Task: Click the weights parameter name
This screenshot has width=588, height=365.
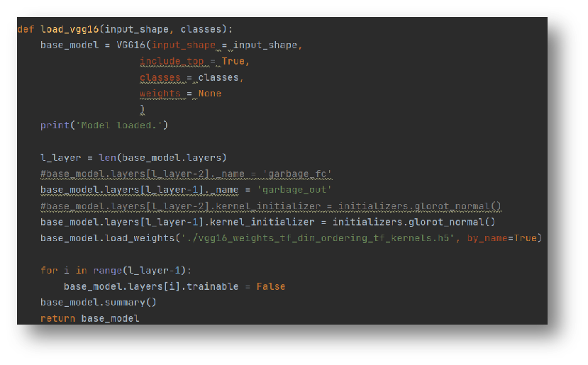Action: point(160,94)
